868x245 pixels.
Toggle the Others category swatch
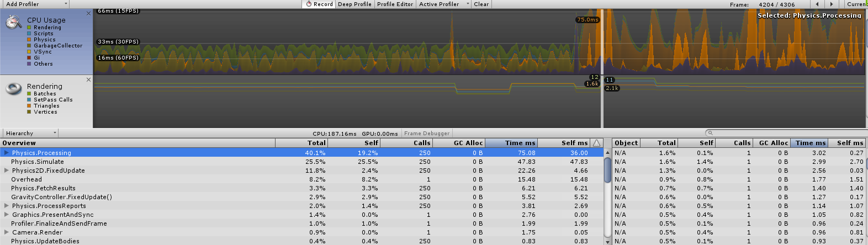[29, 64]
